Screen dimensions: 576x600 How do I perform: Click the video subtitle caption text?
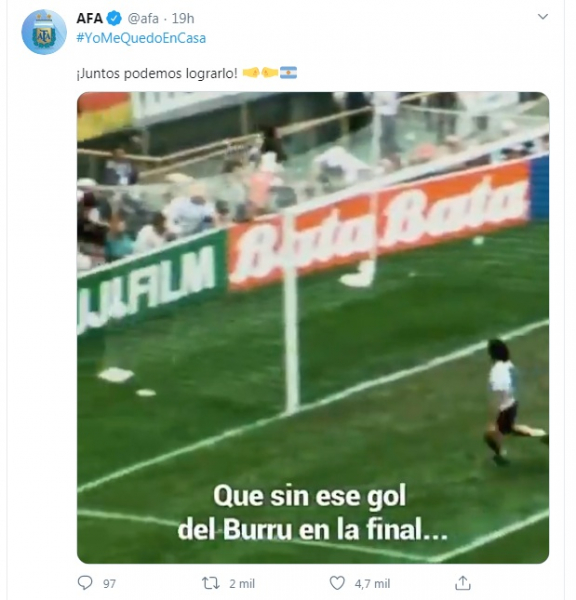pyautogui.click(x=312, y=513)
